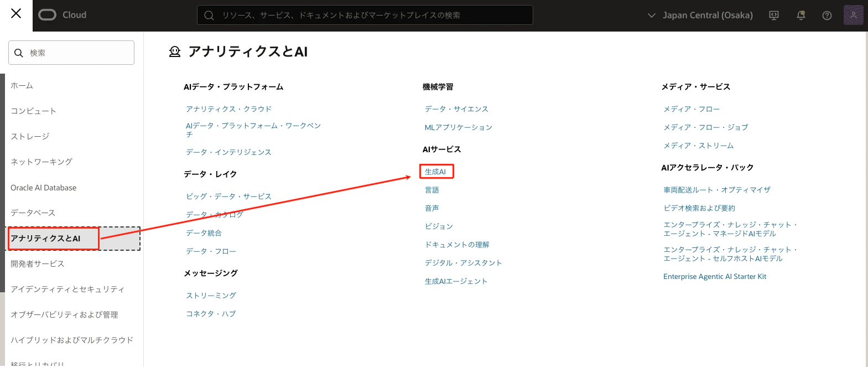Select ホーム in the navigation menu
868x367 pixels.
point(22,85)
